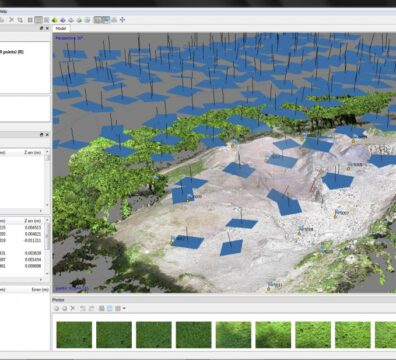Click the rotate left icon in Photos toolbar
This screenshot has width=396, height=360.
83,308
